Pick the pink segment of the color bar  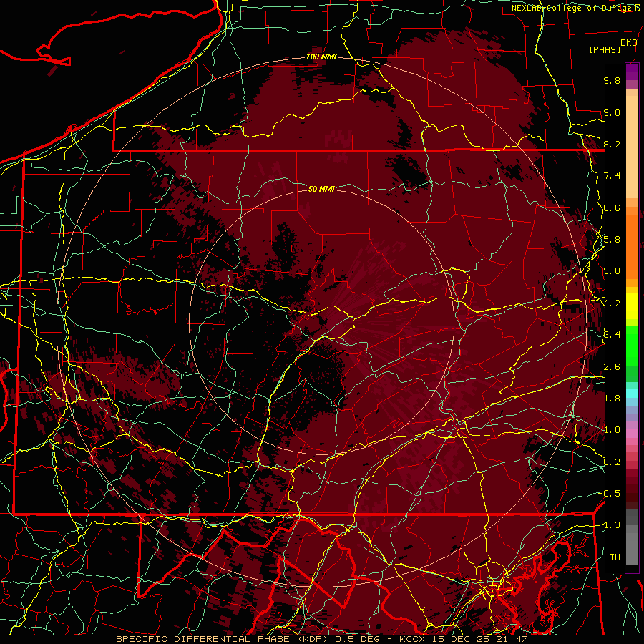[x=632, y=434]
